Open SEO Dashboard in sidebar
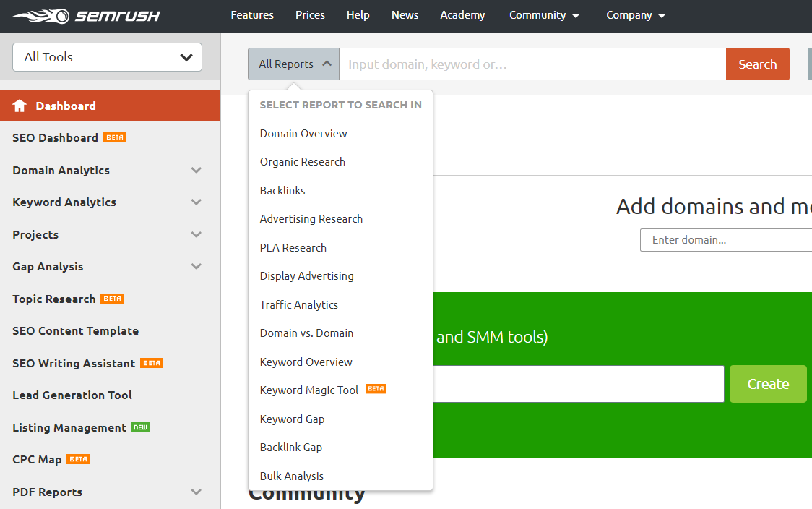Viewport: 812px width, 509px height. [55, 137]
